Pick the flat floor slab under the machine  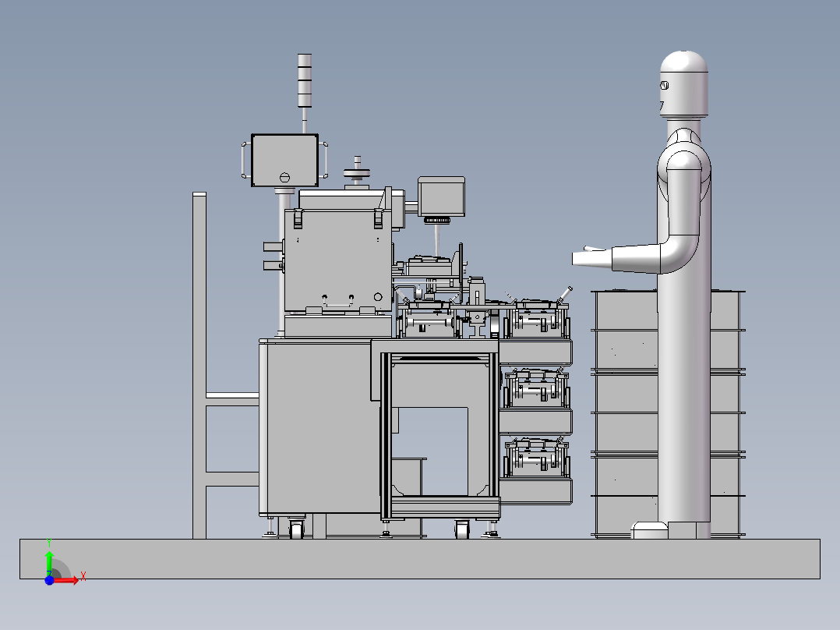(420, 559)
